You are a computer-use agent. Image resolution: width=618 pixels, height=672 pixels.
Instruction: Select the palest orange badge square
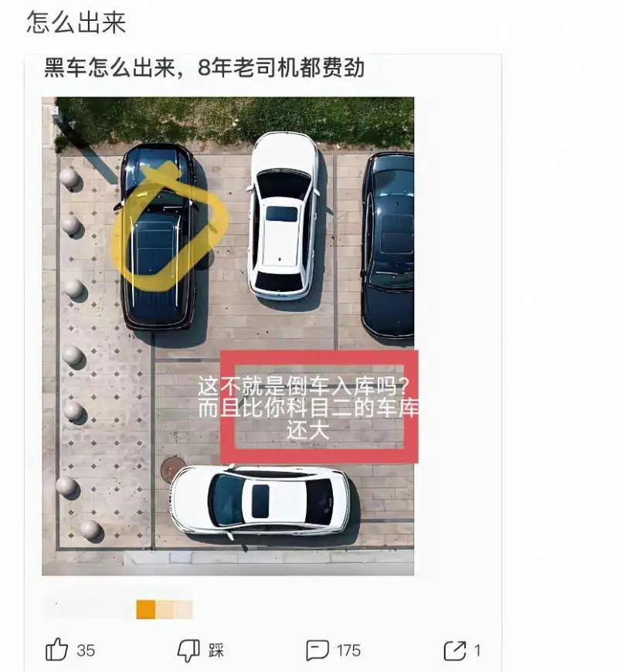(183, 609)
